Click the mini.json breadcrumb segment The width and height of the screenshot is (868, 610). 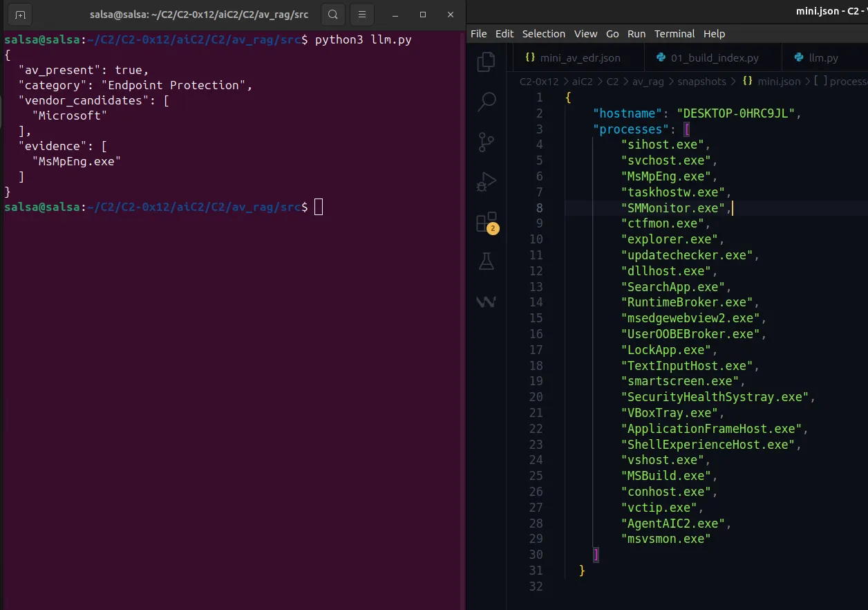coord(779,82)
